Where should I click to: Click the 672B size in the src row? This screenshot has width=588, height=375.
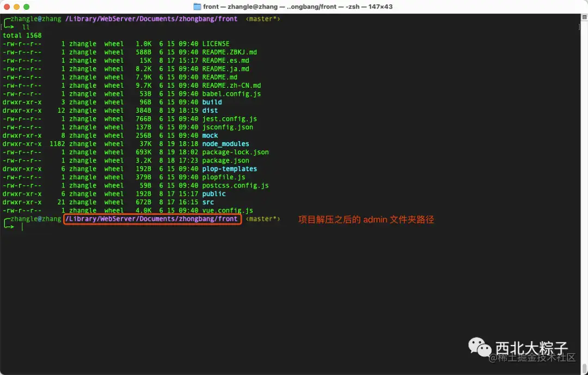click(x=144, y=202)
